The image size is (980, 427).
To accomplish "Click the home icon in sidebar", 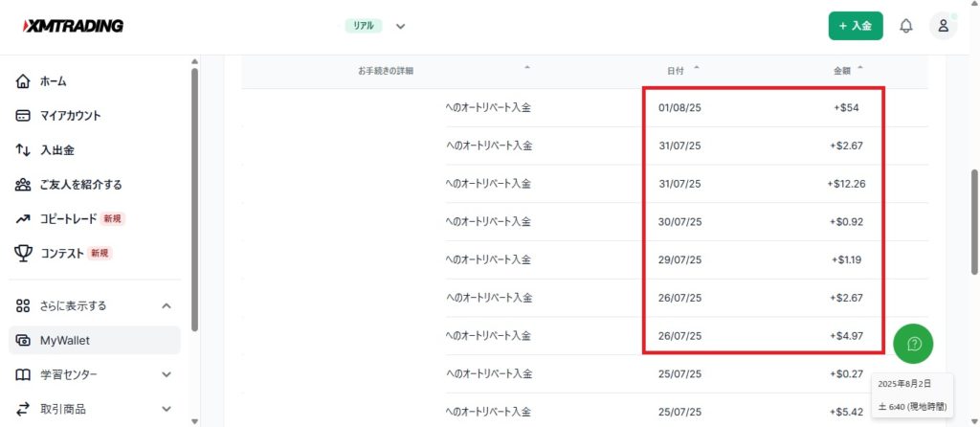I will tap(24, 81).
